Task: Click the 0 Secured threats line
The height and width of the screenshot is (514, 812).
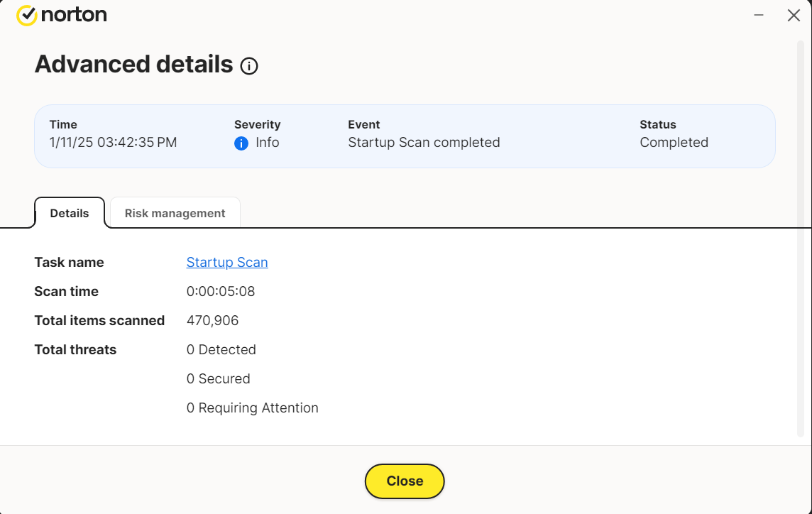Action: [x=218, y=378]
